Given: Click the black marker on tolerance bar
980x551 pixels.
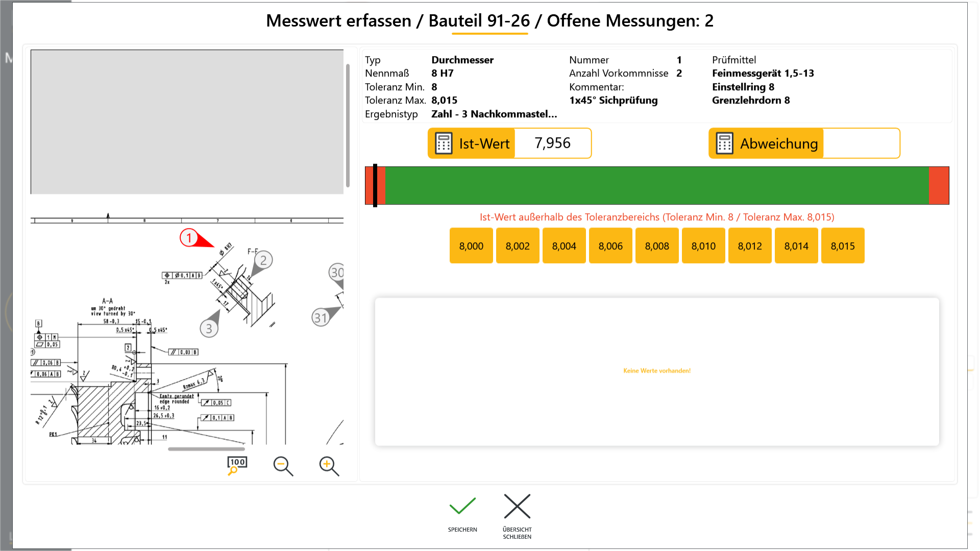Looking at the screenshot, I should pos(375,186).
